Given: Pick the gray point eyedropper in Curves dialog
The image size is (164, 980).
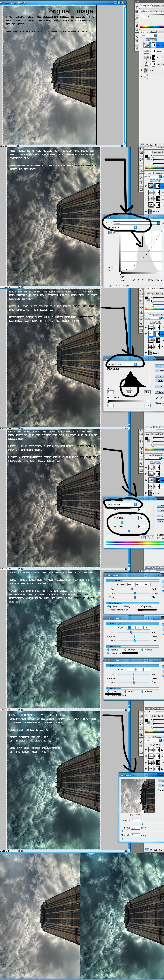Looking at the screenshot, I should tap(138, 280).
